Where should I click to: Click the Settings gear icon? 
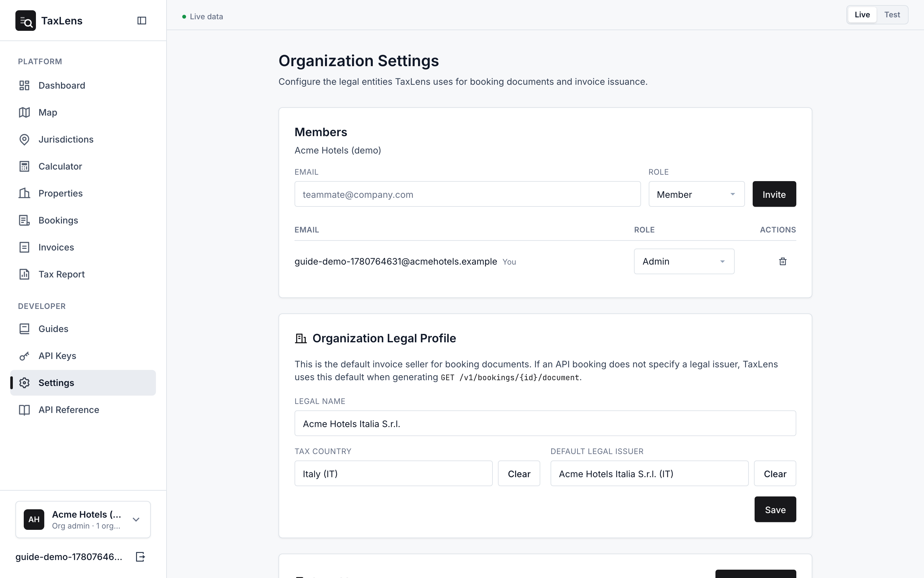coord(24,383)
